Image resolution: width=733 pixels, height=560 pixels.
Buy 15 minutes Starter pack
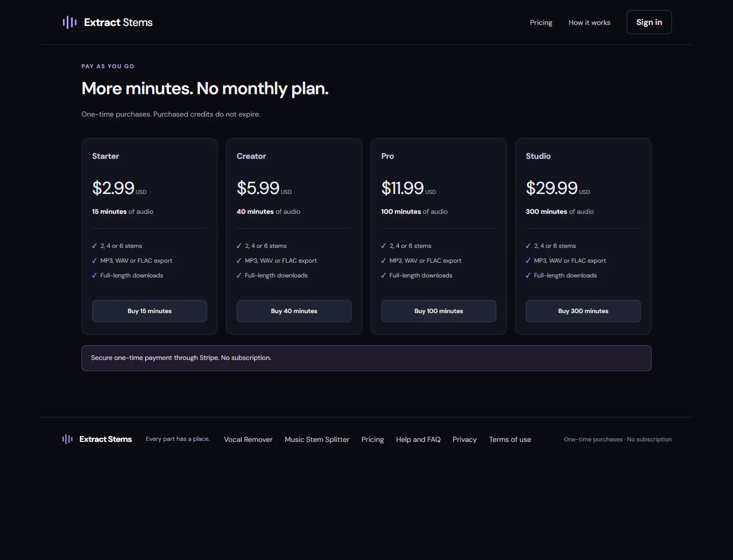(x=150, y=311)
